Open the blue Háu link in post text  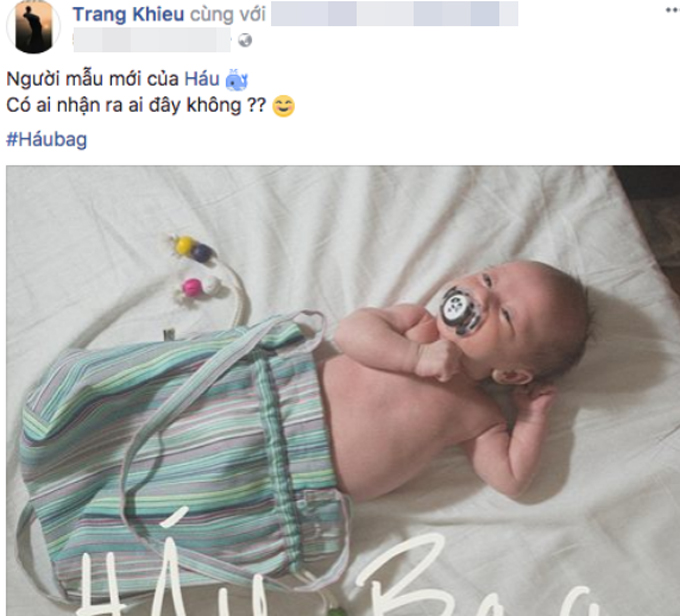coord(202,79)
